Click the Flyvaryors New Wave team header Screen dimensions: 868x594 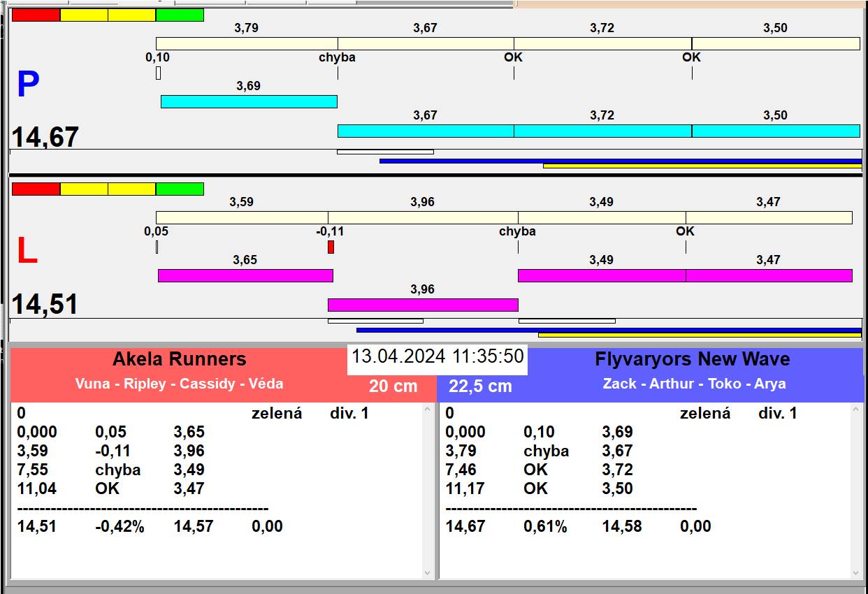(692, 359)
